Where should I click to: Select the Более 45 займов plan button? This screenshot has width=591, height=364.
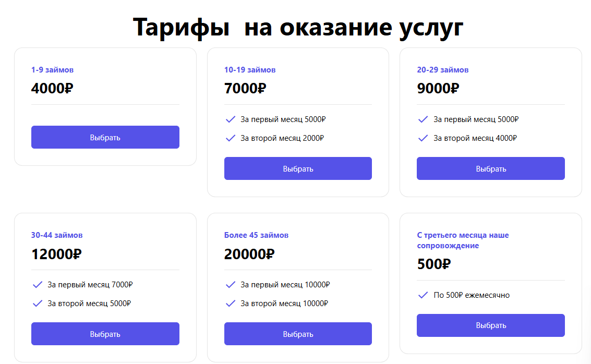click(298, 334)
